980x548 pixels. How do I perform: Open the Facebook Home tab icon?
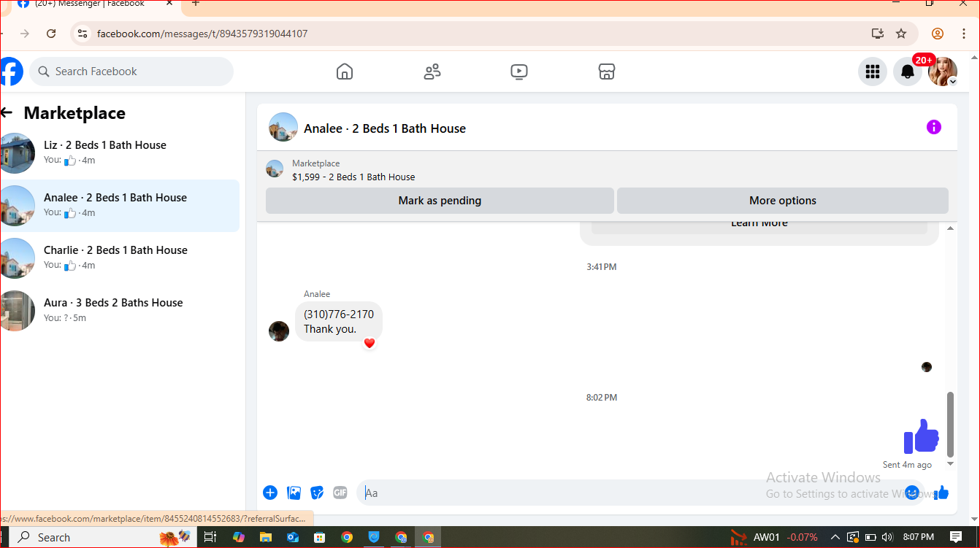(345, 72)
